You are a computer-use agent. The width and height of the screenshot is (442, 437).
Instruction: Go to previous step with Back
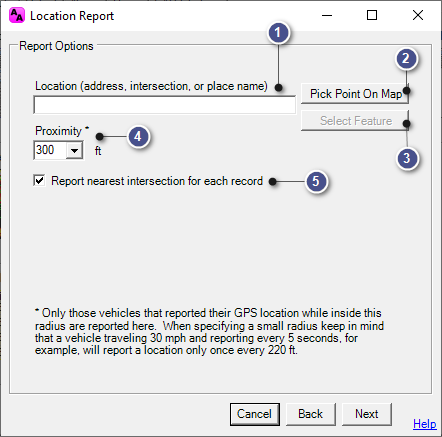pos(311,414)
